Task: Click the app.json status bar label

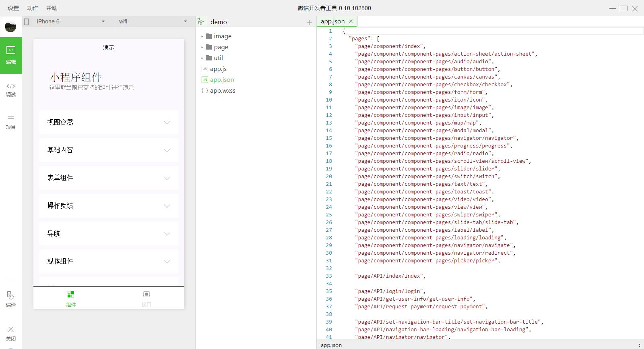Action: (331, 345)
